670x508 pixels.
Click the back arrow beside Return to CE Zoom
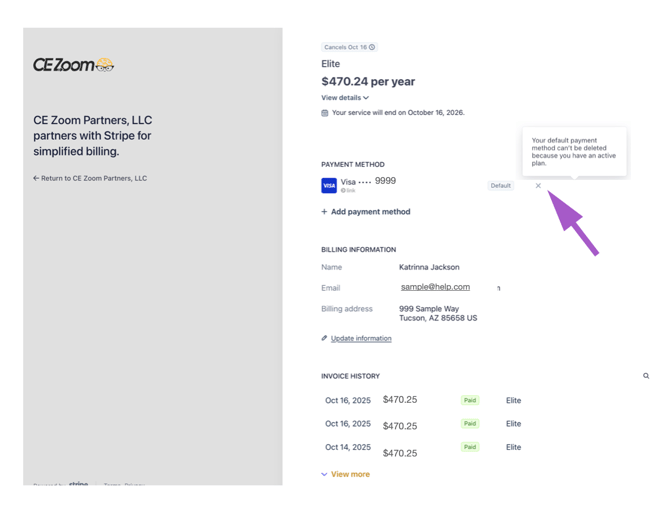click(x=36, y=178)
